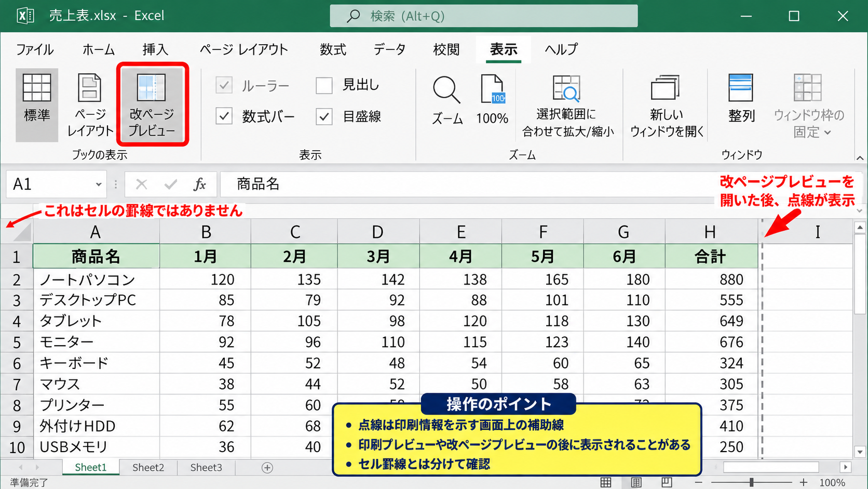The width and height of the screenshot is (868, 489).
Task: Select status bar page layout view icon
Action: coord(636,482)
